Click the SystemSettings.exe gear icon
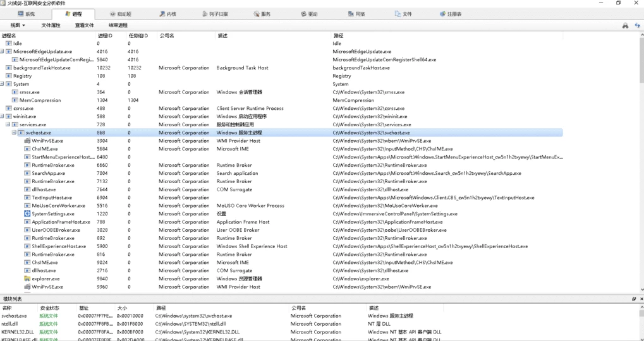Image resolution: width=644 pixels, height=341 pixels. pyautogui.click(x=27, y=214)
